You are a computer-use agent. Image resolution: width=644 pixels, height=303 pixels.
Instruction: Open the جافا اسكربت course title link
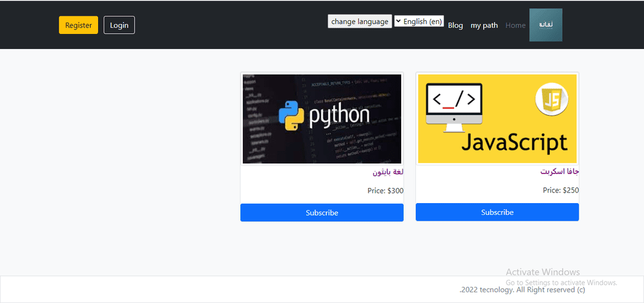(x=559, y=172)
